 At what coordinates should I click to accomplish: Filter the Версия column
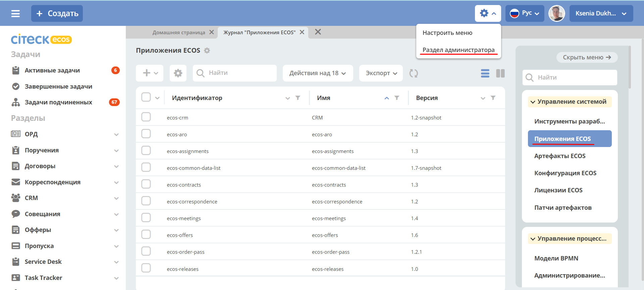[493, 98]
